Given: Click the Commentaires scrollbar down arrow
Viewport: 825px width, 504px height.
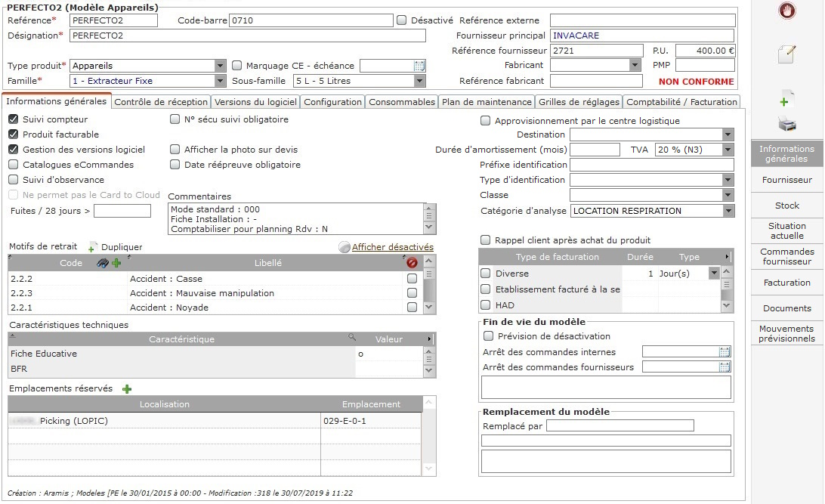Looking at the screenshot, I should click(429, 227).
